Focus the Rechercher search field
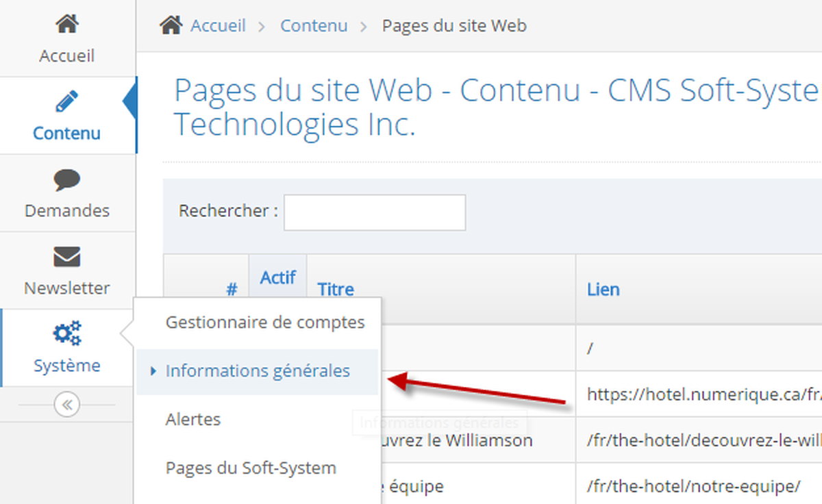The width and height of the screenshot is (822, 504). pos(375,212)
